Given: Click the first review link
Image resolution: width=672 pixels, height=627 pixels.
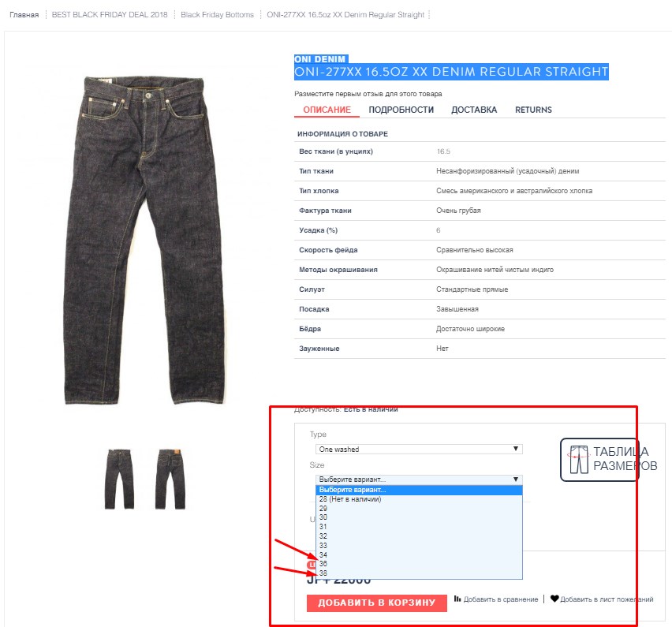Looking at the screenshot, I should pos(368,93).
